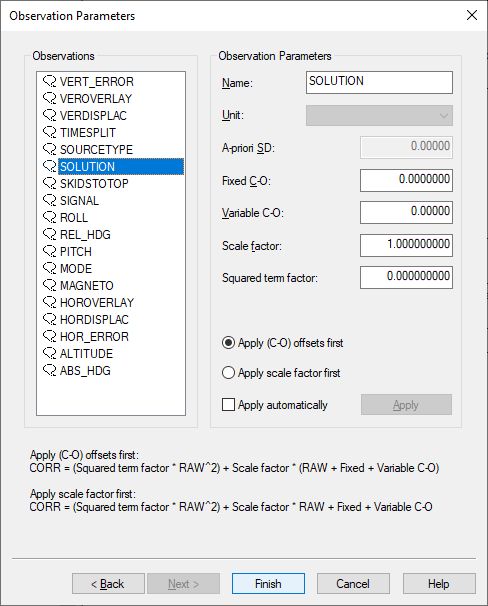The width and height of the screenshot is (488, 606).
Task: Select VERT_ERROR in the observations list
Action: tap(97, 82)
